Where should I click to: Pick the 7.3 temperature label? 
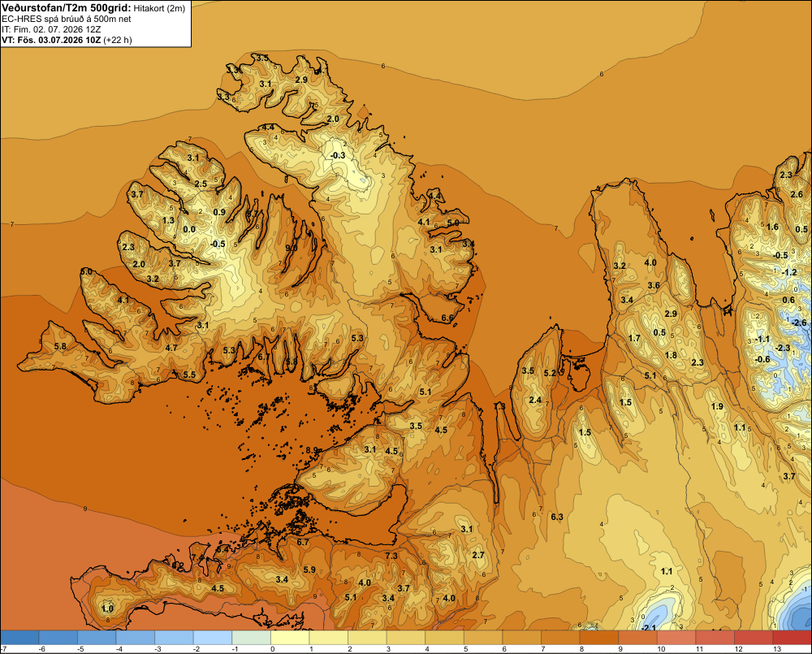click(391, 556)
